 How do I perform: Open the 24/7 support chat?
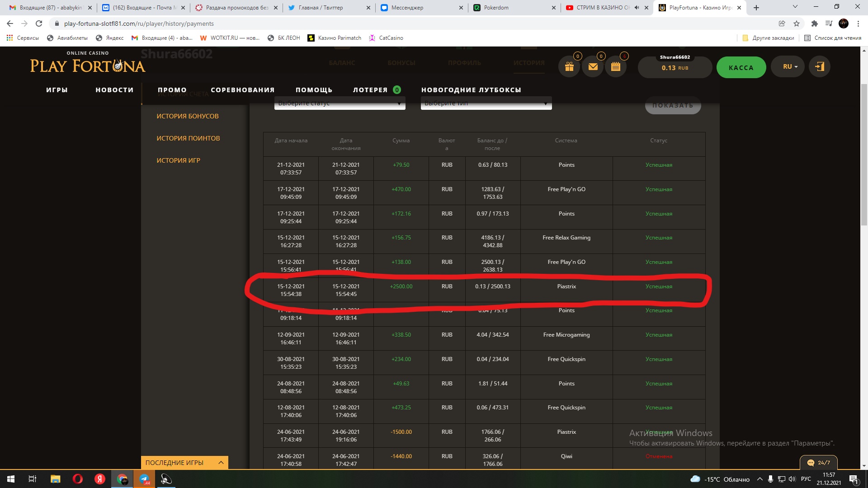point(819,463)
